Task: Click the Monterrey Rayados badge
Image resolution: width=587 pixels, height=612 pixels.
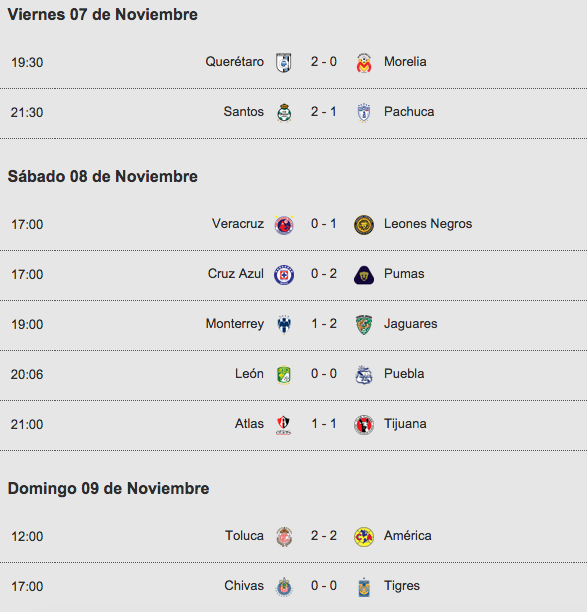Action: click(x=284, y=324)
